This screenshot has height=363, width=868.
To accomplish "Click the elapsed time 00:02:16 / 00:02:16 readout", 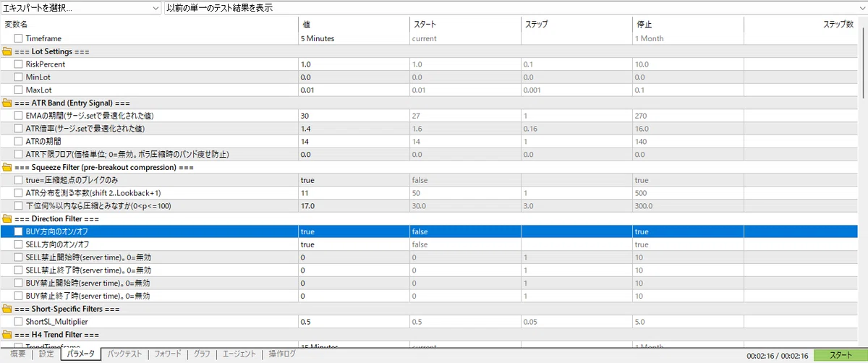I will [777, 355].
